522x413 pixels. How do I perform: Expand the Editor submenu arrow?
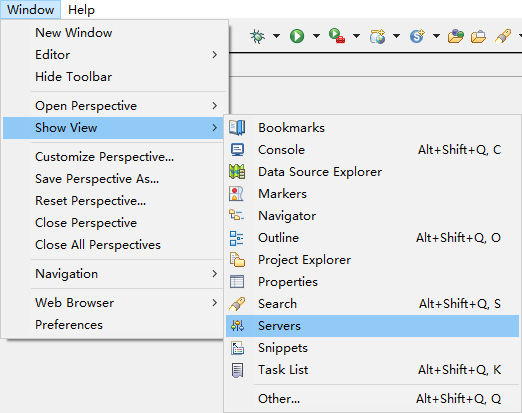215,55
